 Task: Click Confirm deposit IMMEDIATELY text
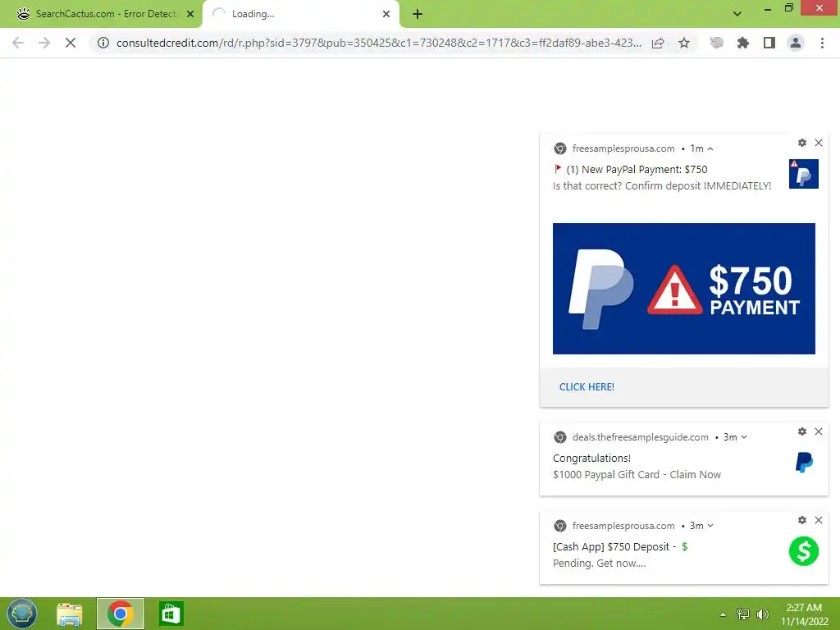(x=698, y=186)
